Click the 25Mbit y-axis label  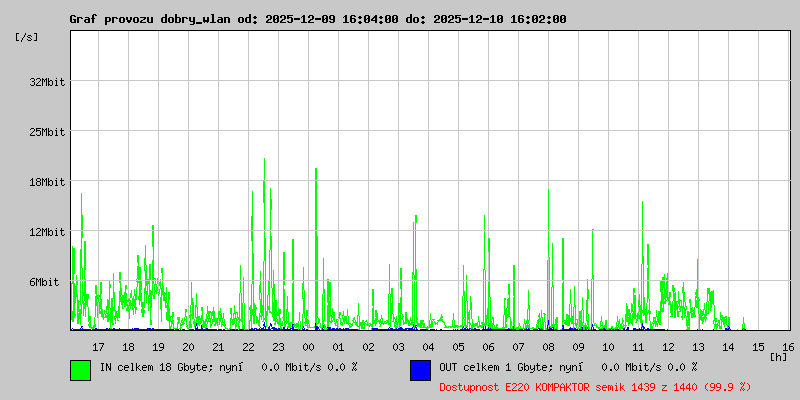coord(47,132)
